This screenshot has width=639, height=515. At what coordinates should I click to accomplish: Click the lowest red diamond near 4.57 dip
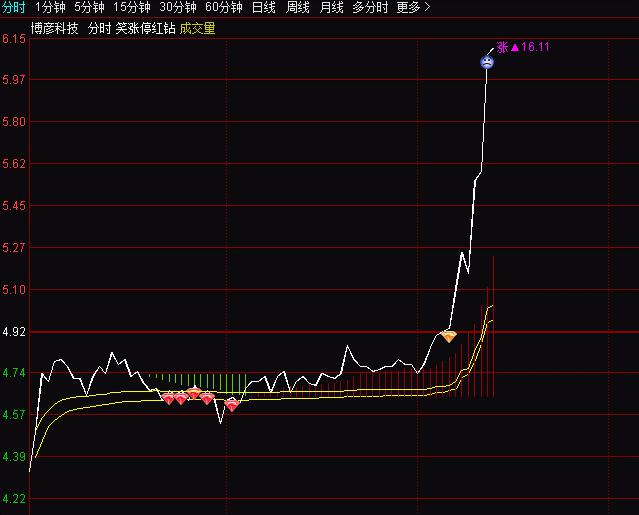(232, 405)
